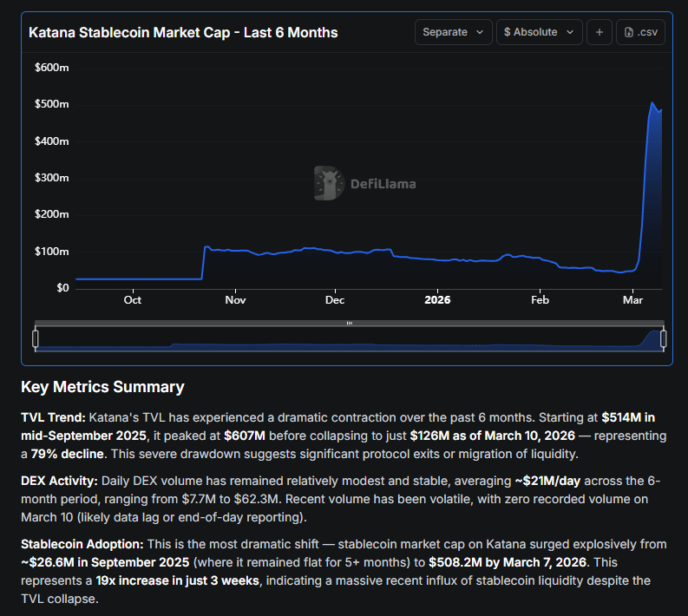Screen dimensions: 688x616
Task: Click the 2026 x-axis label
Action: (437, 300)
